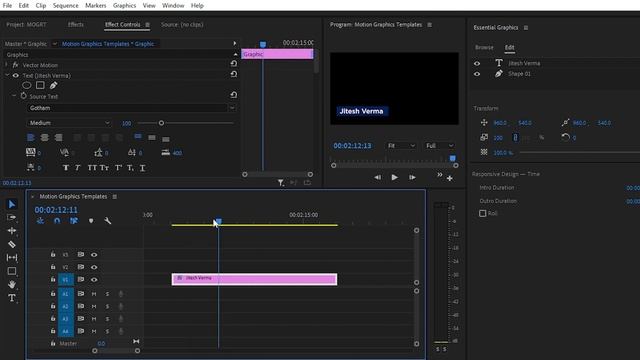Click the program timecode 00:02:12:13
Image resolution: width=640 pixels, height=360 pixels.
[352, 146]
